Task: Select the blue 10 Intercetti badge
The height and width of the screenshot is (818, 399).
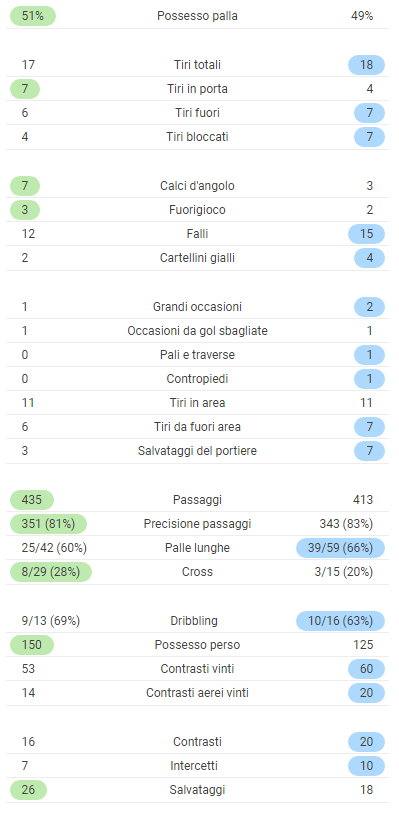Action: click(367, 766)
